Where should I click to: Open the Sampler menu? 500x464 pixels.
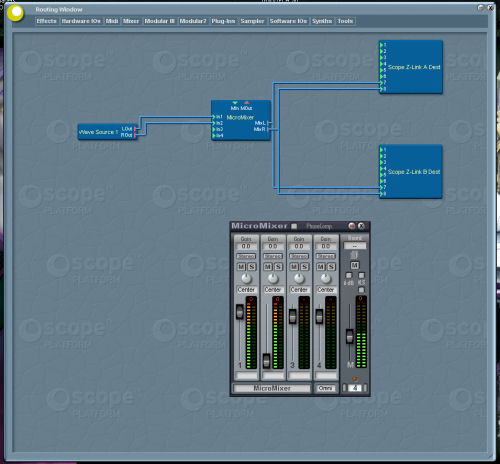click(x=252, y=21)
